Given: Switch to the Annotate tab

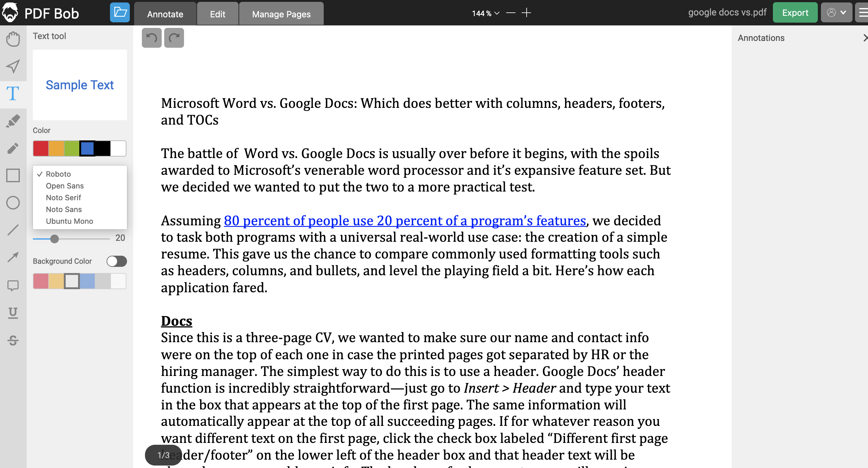Looking at the screenshot, I should 165,14.
